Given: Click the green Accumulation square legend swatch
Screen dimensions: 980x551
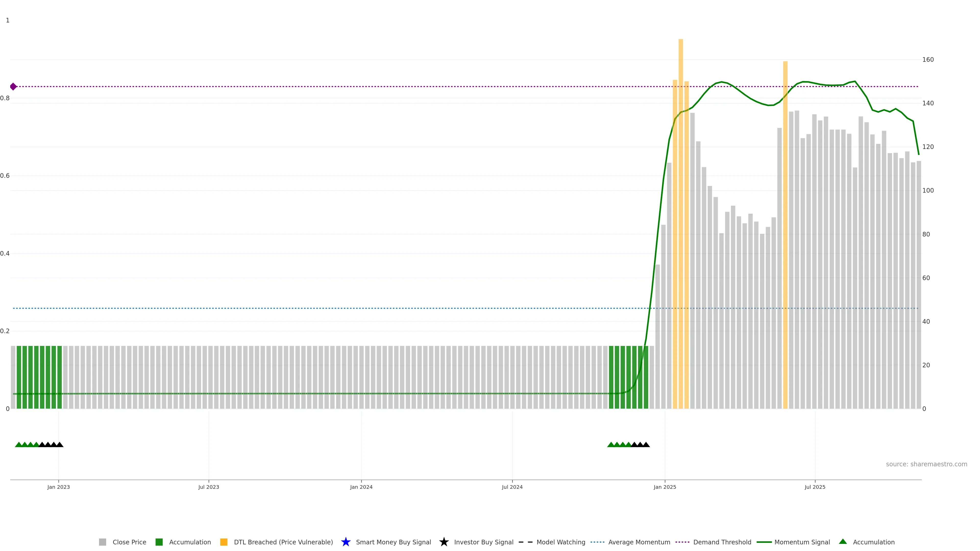Looking at the screenshot, I should coord(159,542).
